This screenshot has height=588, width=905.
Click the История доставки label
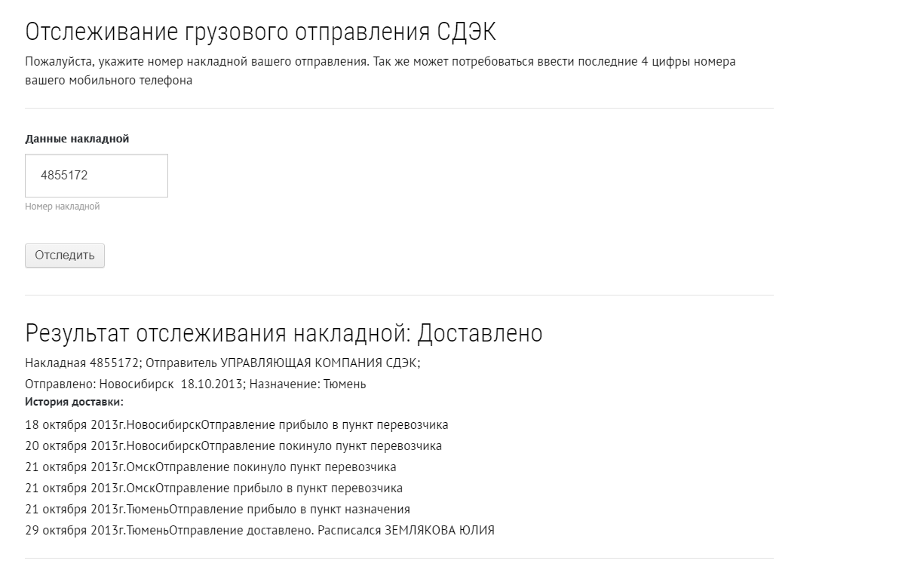[x=74, y=402]
